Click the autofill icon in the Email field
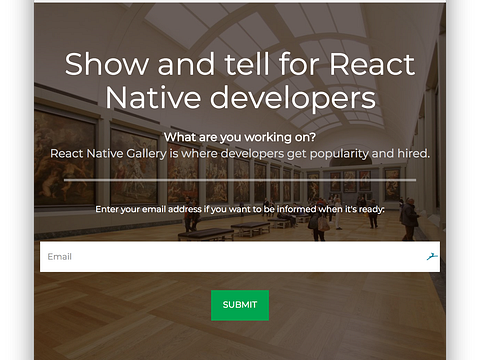The image size is (480, 360). coord(432,256)
